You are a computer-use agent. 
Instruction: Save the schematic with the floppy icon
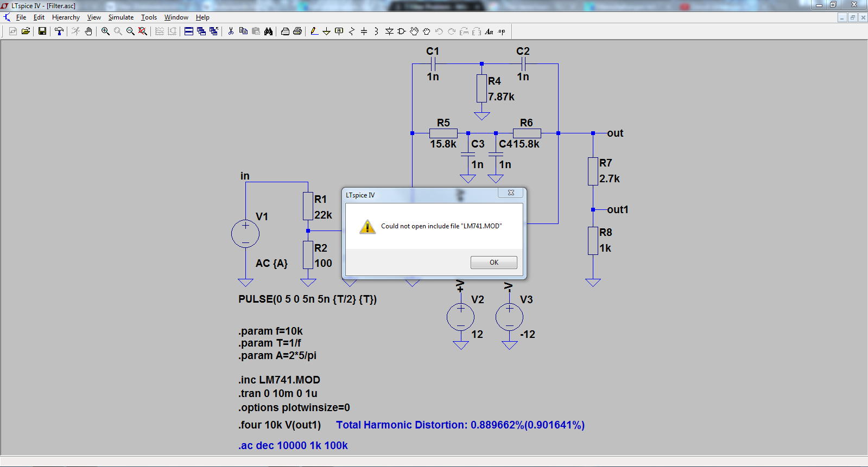pos(42,31)
